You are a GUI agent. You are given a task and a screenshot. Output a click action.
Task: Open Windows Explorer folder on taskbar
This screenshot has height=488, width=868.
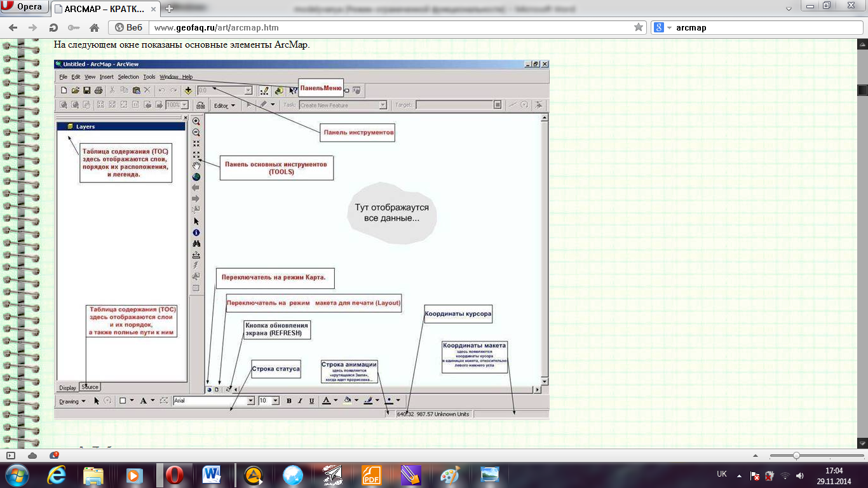(93, 475)
